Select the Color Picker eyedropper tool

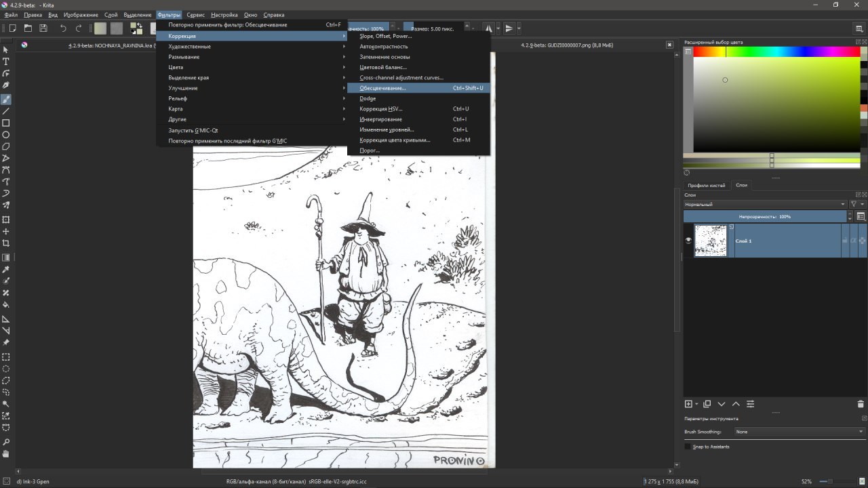[x=6, y=269]
